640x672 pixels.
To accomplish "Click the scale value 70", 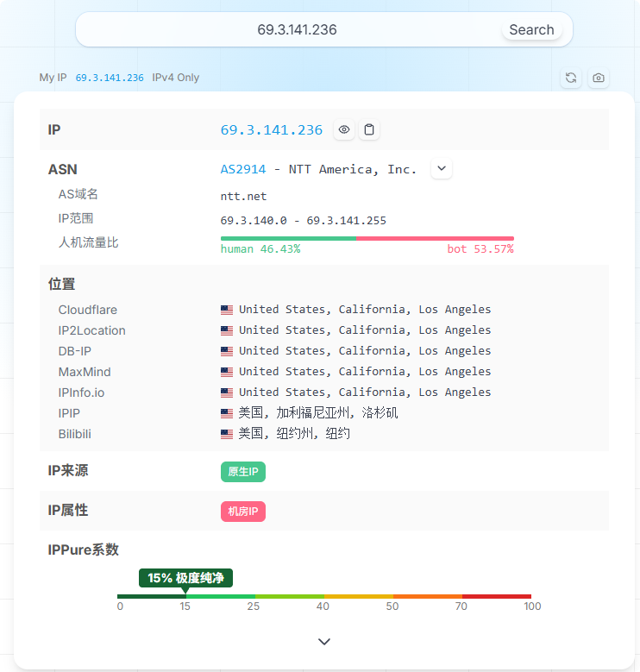I will click(x=461, y=606).
